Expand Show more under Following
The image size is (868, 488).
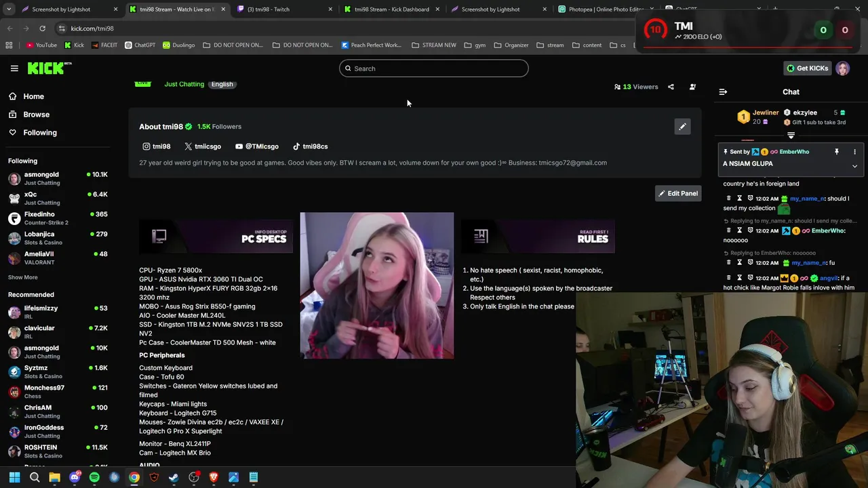click(x=22, y=277)
